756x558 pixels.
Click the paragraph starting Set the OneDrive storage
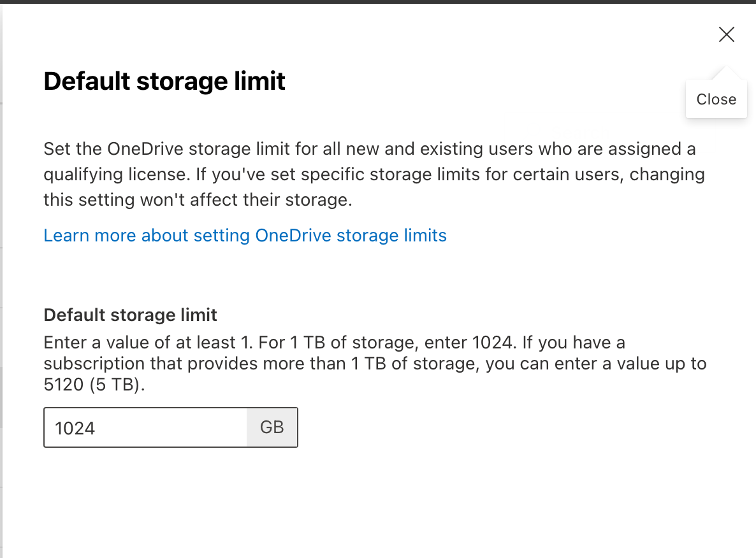[x=374, y=174]
